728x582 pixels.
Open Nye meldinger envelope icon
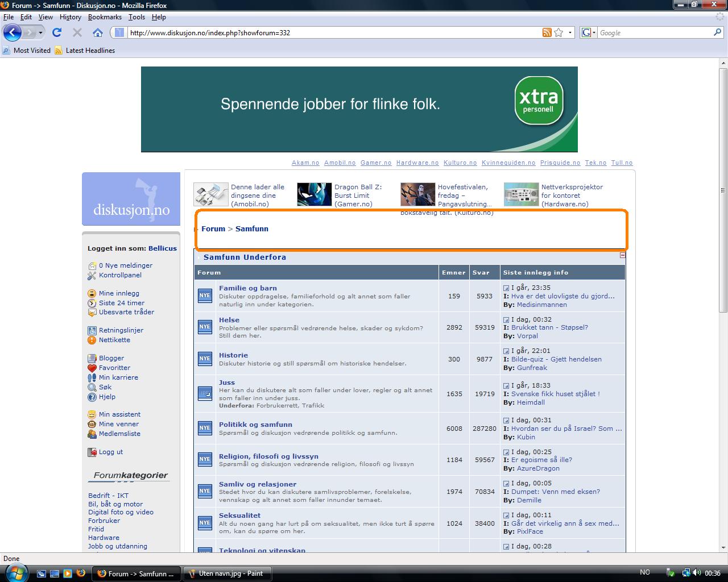pos(92,265)
